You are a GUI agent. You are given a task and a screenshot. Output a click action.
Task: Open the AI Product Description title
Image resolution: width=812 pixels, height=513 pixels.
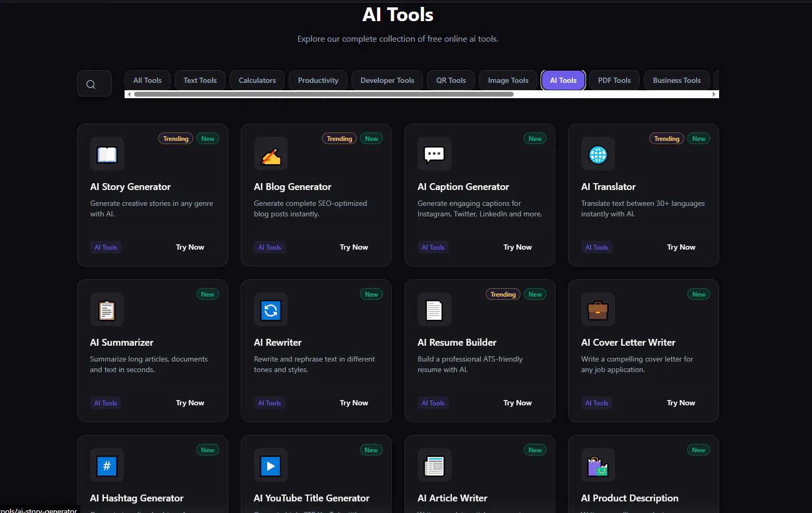click(629, 498)
